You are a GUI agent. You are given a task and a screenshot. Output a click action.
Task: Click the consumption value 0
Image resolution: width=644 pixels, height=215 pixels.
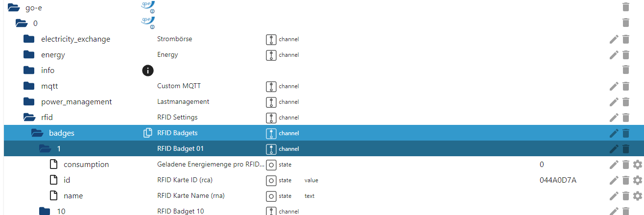click(542, 165)
